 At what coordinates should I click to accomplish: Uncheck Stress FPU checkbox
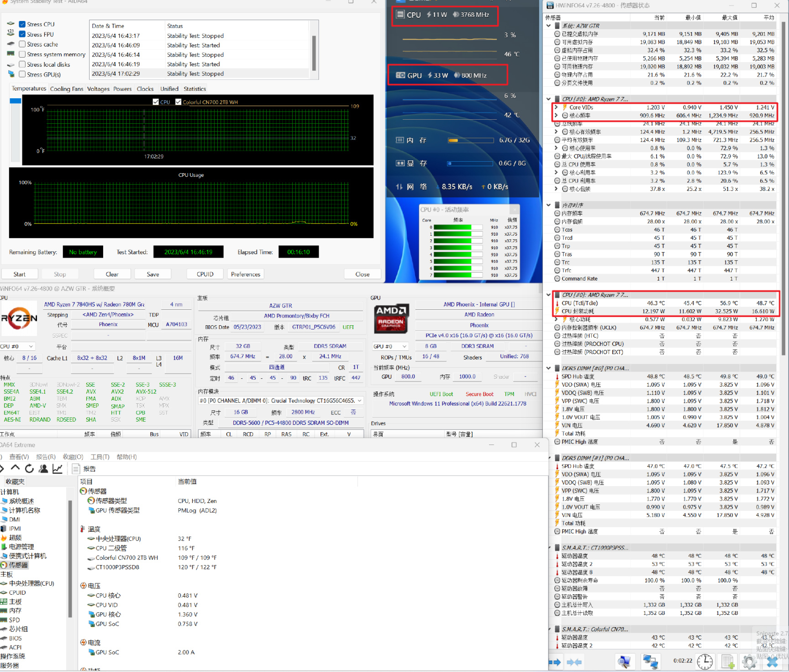point(22,34)
